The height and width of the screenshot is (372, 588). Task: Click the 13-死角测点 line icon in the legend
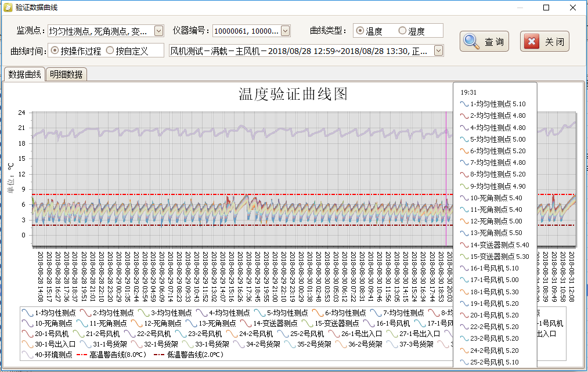[191, 323]
